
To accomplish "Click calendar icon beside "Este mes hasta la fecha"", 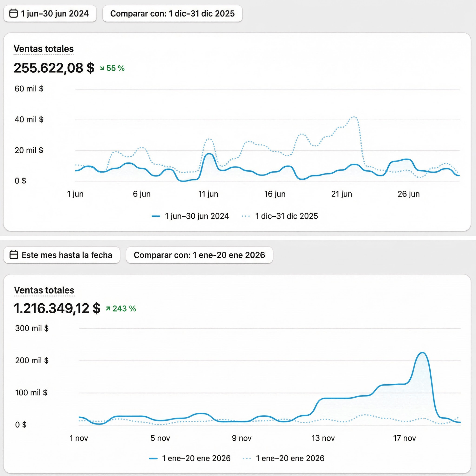I will (14, 255).
